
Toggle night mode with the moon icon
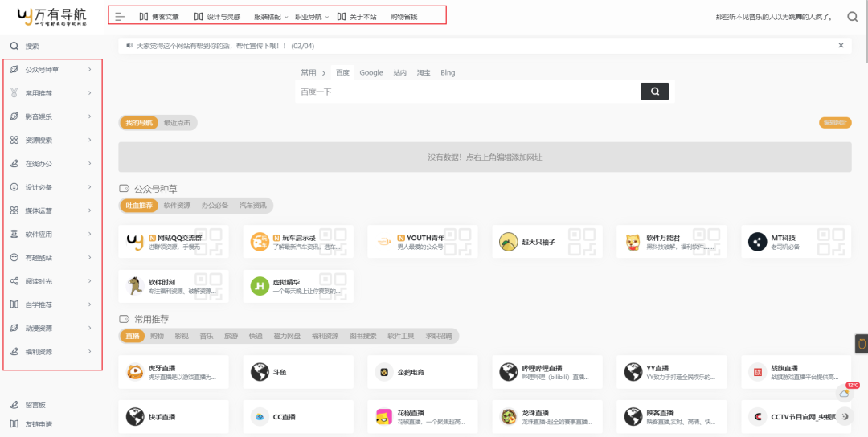pos(844,416)
